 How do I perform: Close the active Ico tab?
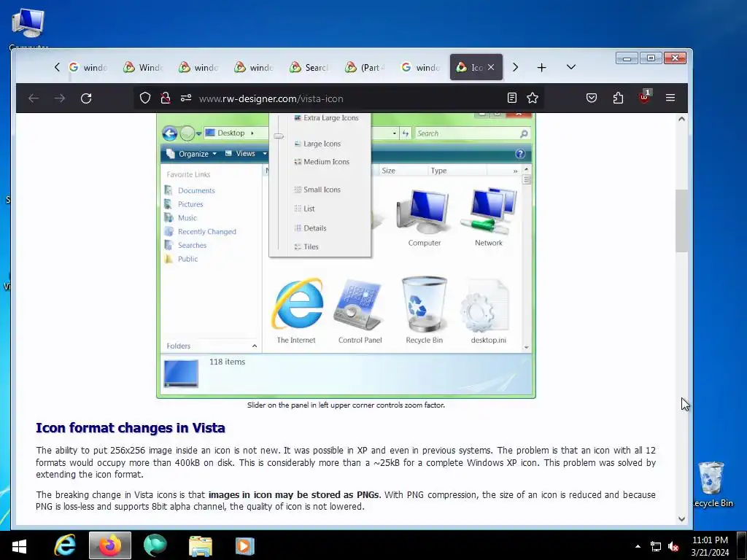(x=491, y=67)
